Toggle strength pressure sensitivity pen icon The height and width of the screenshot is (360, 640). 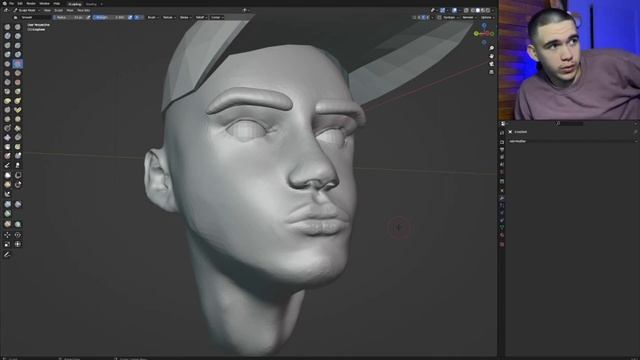pos(130,18)
